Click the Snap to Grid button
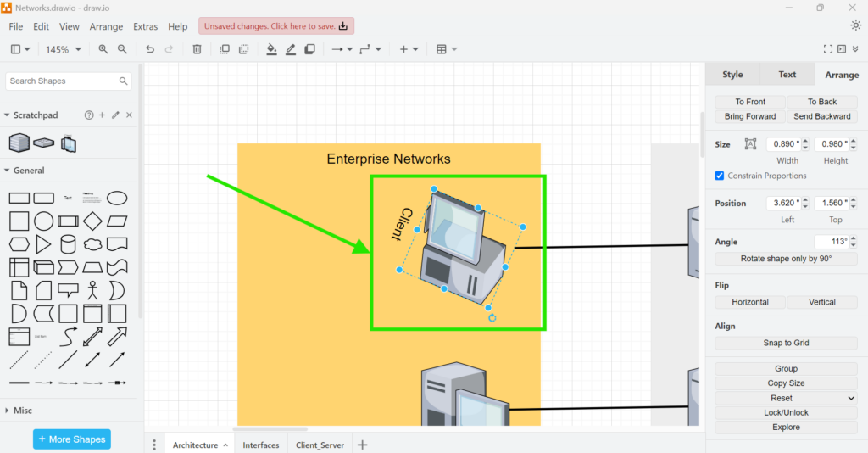Viewport: 868px width, 453px height. click(786, 343)
